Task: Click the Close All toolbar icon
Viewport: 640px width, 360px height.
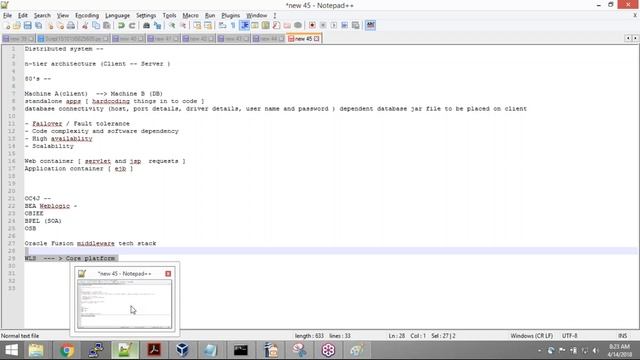Action: (60, 25)
